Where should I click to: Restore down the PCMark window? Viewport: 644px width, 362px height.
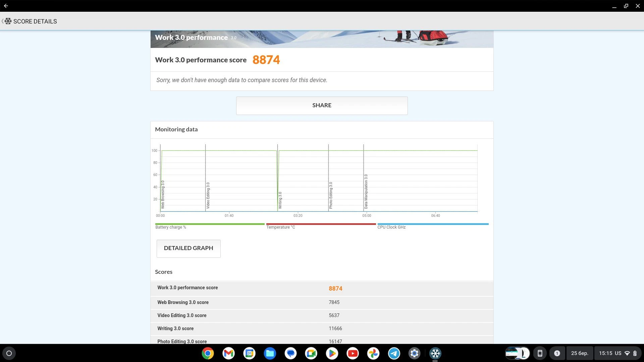(626, 6)
